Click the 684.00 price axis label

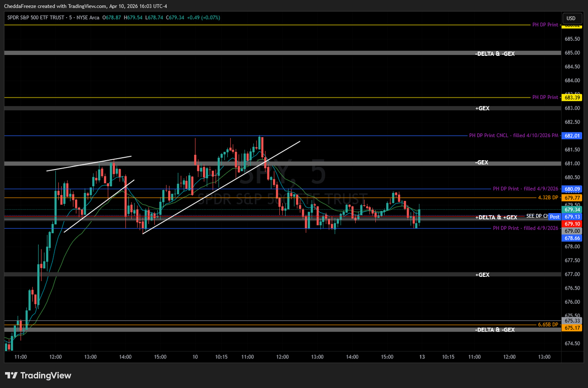[572, 80]
